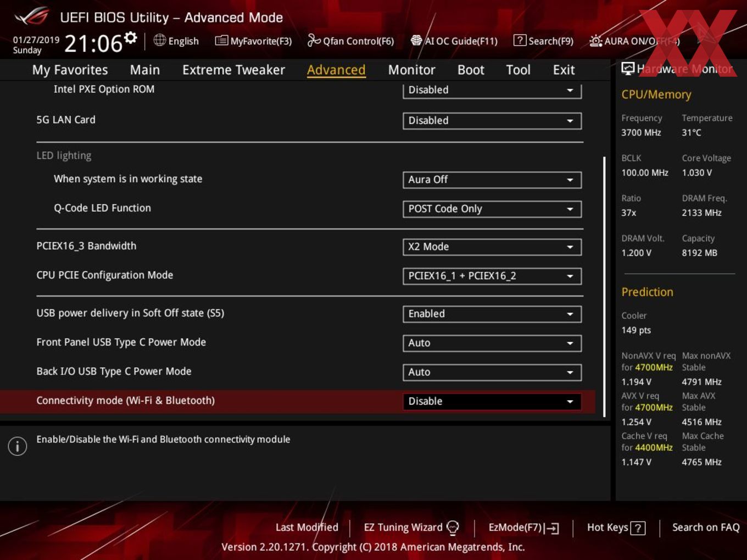
Task: Open Front Panel USB Type C dropdown
Action: click(x=492, y=343)
